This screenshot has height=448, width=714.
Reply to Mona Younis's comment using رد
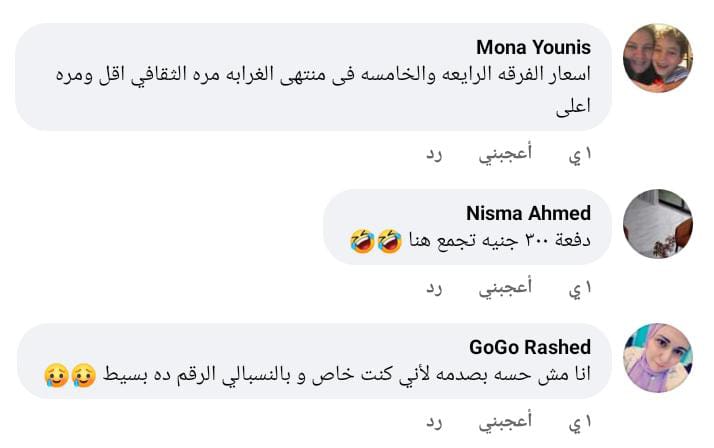click(x=433, y=153)
